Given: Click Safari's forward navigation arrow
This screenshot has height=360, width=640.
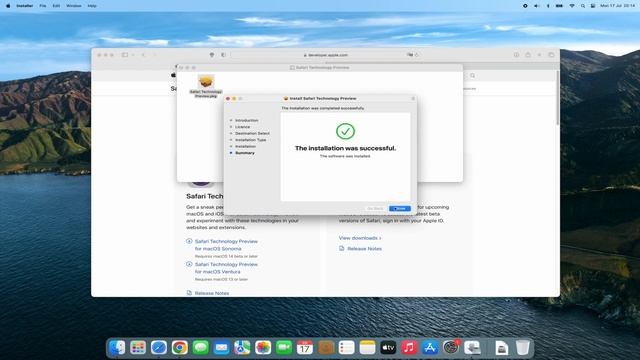Looking at the screenshot, I should tap(155, 55).
